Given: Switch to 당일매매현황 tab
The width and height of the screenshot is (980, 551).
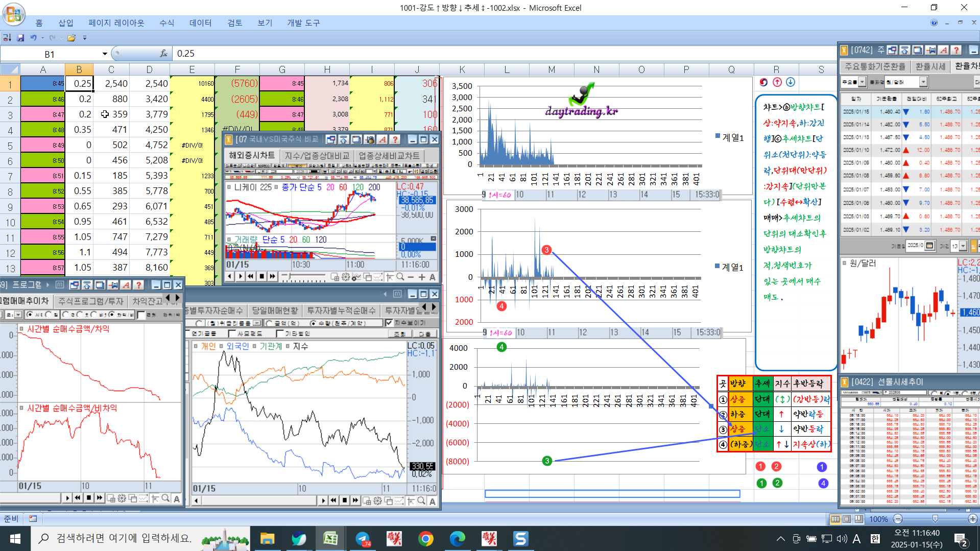Looking at the screenshot, I should click(275, 310).
